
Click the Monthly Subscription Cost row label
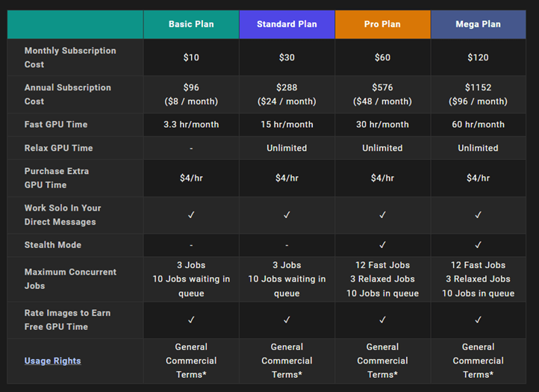(x=70, y=57)
